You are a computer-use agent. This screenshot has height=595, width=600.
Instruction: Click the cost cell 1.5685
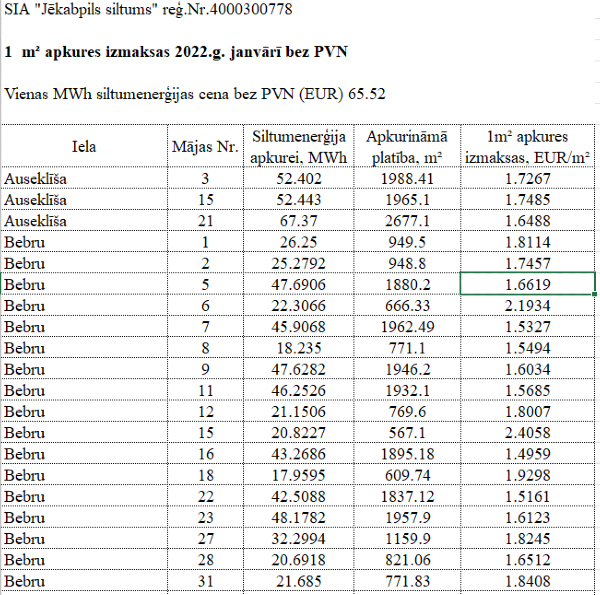click(x=528, y=390)
